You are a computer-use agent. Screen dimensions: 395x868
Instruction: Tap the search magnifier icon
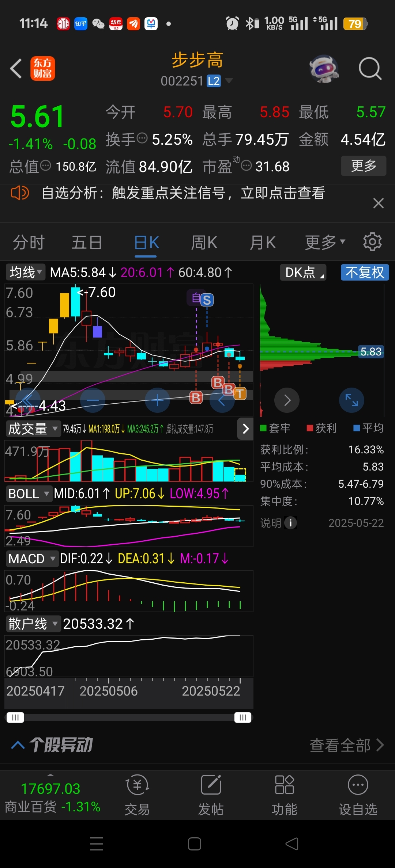pyautogui.click(x=370, y=68)
